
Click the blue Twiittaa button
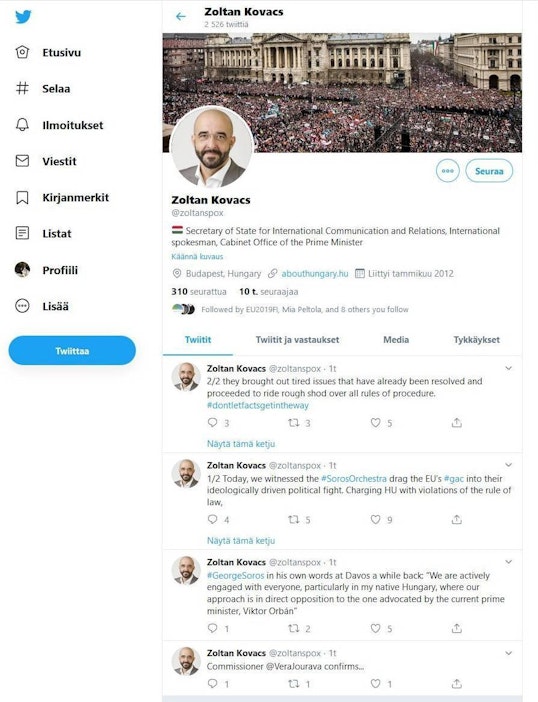pyautogui.click(x=72, y=351)
